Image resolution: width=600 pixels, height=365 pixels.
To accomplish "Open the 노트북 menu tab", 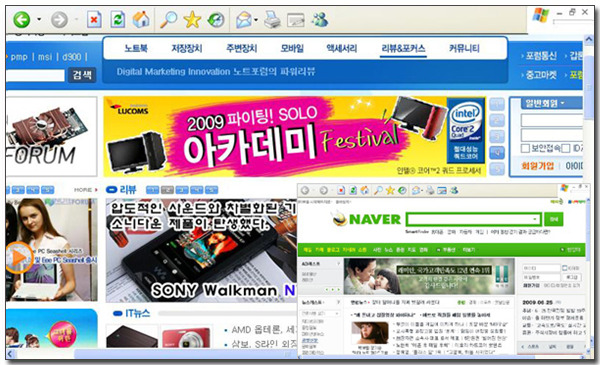I will click(136, 49).
